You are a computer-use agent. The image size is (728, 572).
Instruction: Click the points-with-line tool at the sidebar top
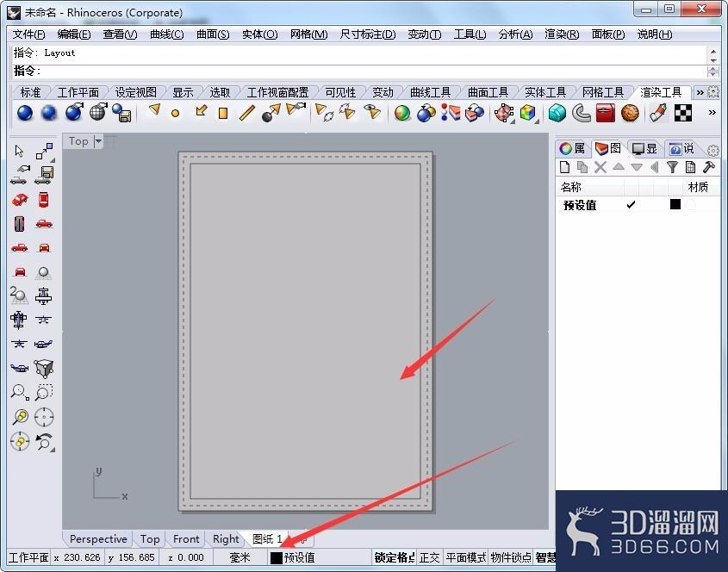click(x=44, y=151)
